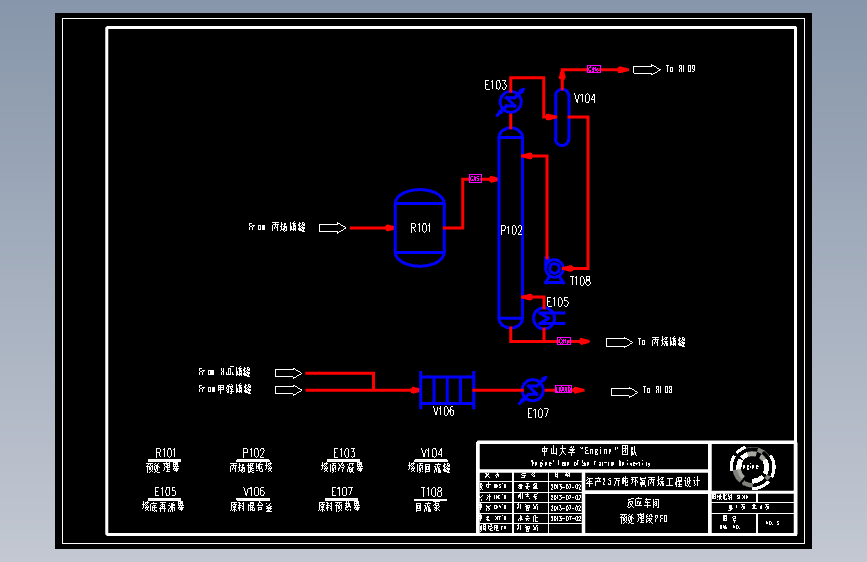Click the E105 legend entry at bottom
The height and width of the screenshot is (562, 867).
[163, 499]
